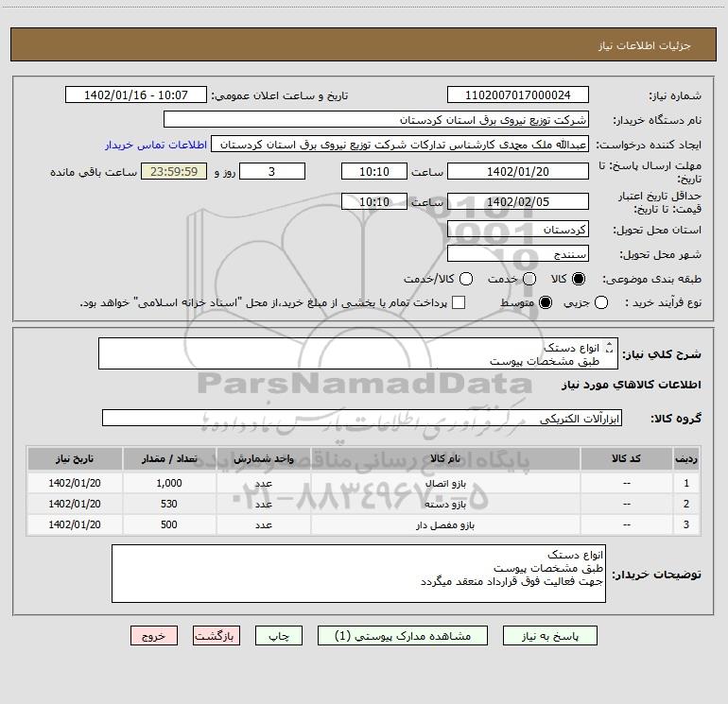Click the ایجاد کننده درخواست field
The image size is (728, 704).
click(400, 145)
